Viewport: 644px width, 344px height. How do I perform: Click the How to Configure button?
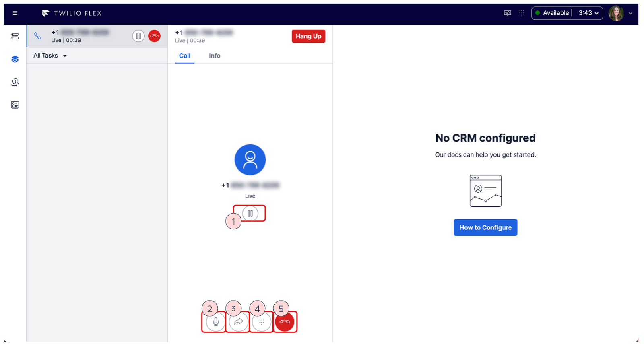[485, 227]
